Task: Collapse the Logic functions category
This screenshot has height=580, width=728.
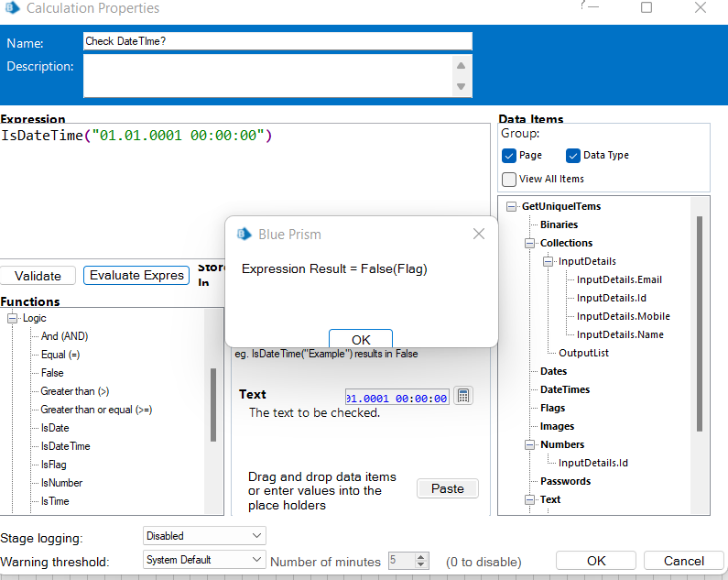Action: click(x=13, y=318)
